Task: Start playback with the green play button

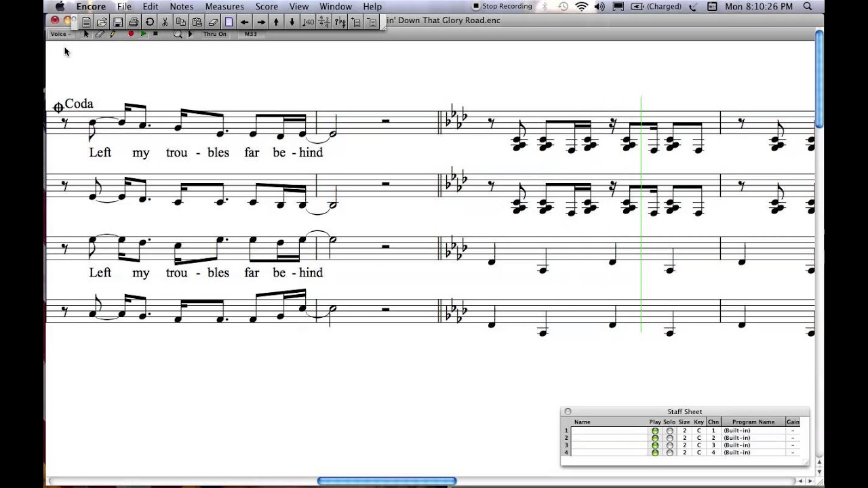Action: (143, 34)
